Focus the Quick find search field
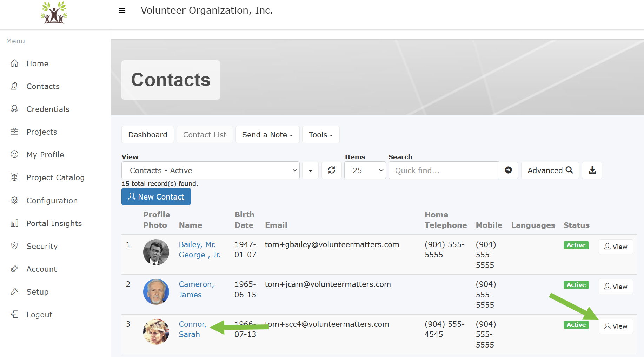The image size is (644, 357). point(443,170)
